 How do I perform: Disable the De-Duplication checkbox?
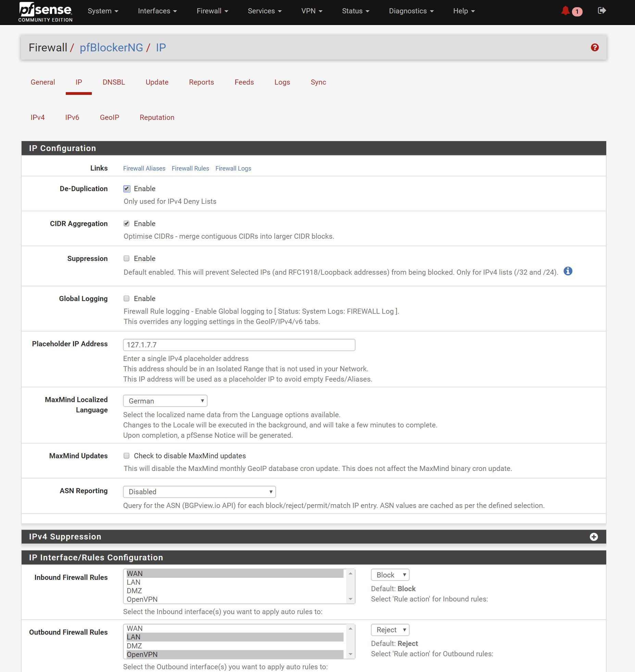click(x=127, y=189)
